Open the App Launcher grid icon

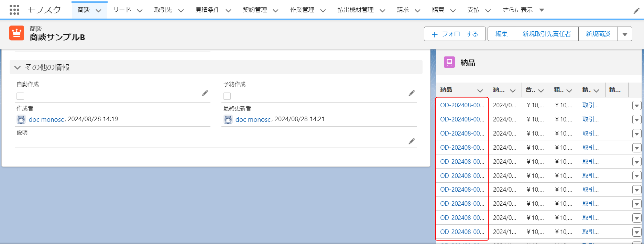[x=14, y=10]
